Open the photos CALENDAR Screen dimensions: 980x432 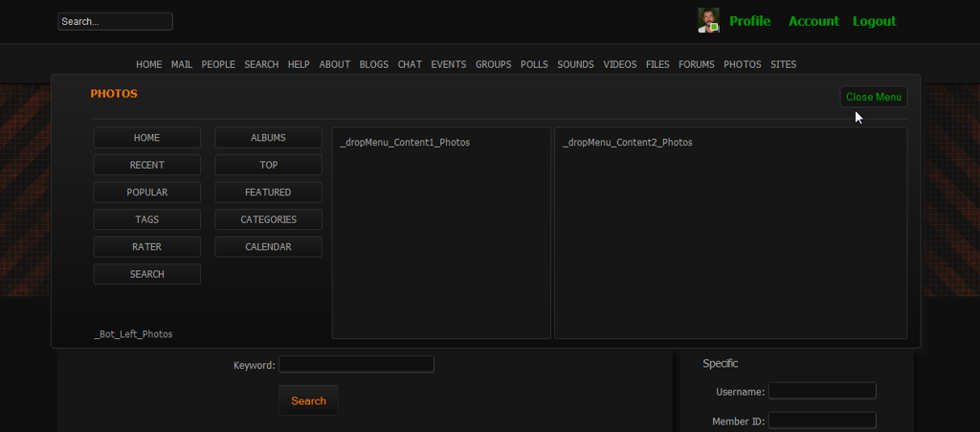pos(268,247)
